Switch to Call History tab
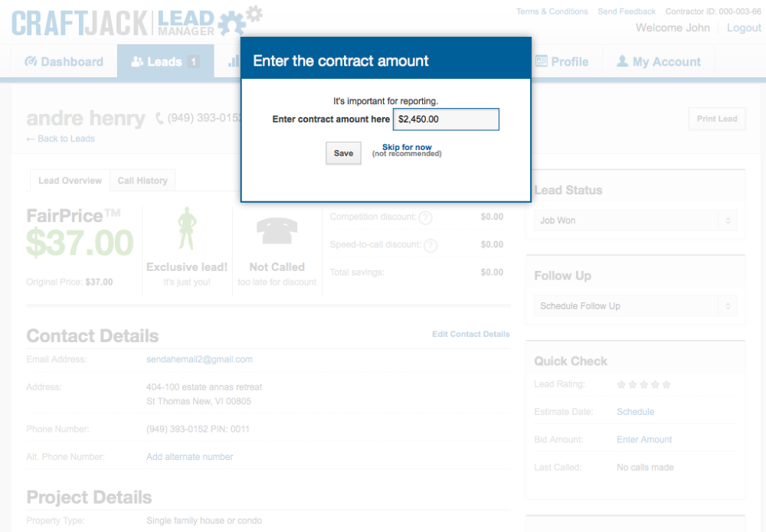Viewport: 766px width, 532px height. [142, 181]
